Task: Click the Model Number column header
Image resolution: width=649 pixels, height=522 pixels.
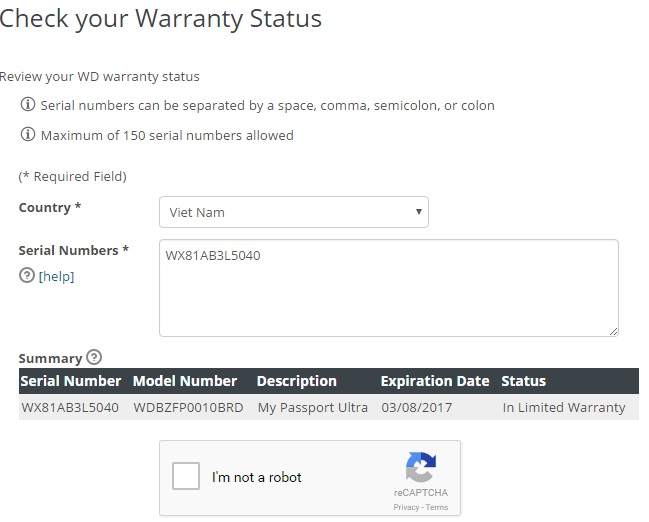Action: click(185, 381)
